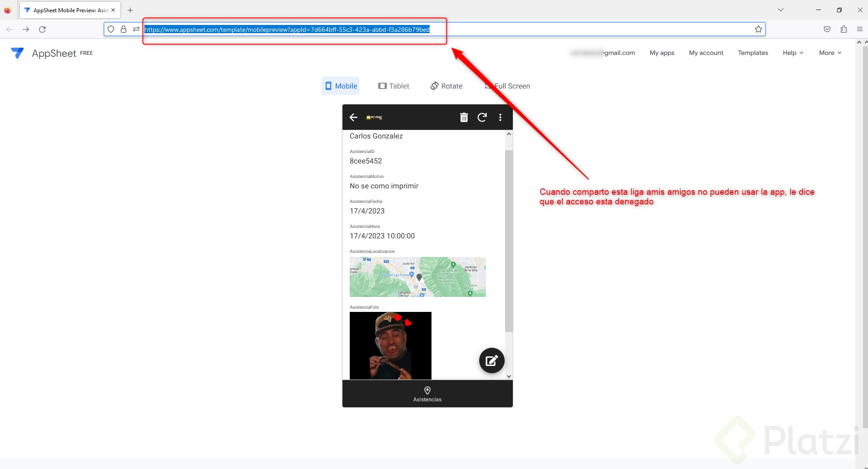Rotate the device preview

pos(446,86)
